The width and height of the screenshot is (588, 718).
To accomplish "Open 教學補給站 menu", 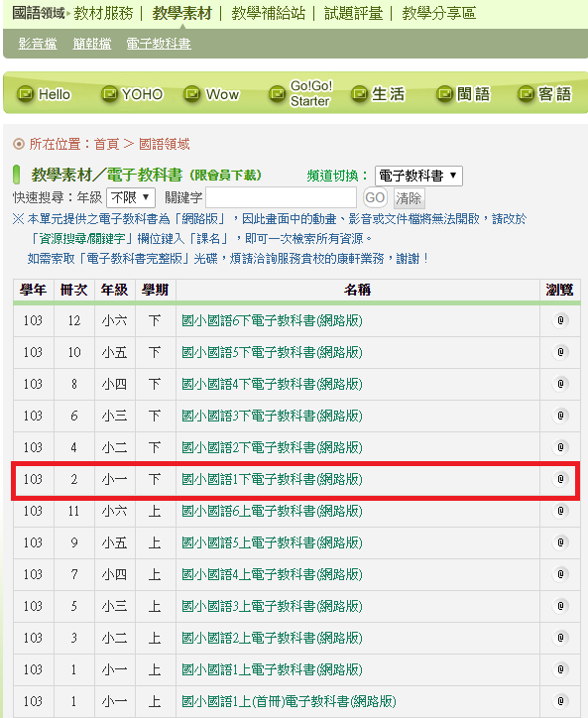I will point(269,13).
